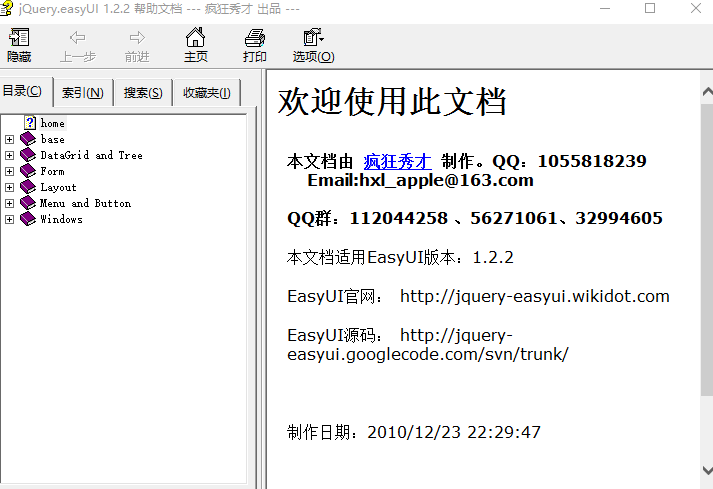The image size is (713, 489).
Task: Expand the base tree node
Action: pos(10,139)
